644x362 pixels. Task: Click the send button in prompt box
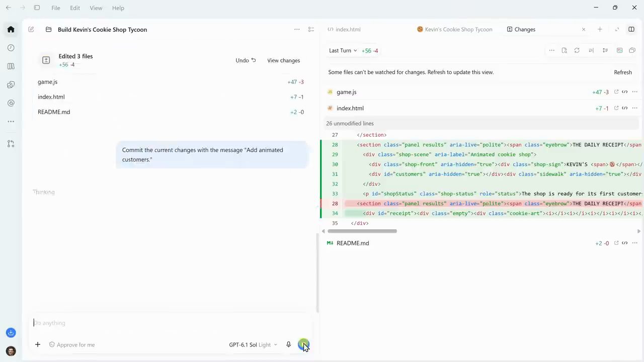[x=303, y=344]
